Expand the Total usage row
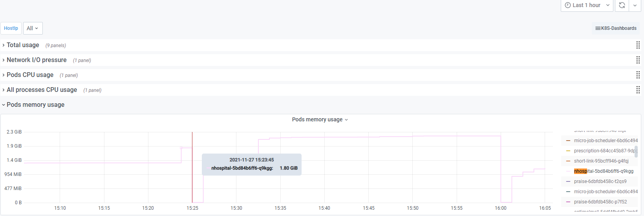This screenshot has height=216, width=644. [23, 45]
